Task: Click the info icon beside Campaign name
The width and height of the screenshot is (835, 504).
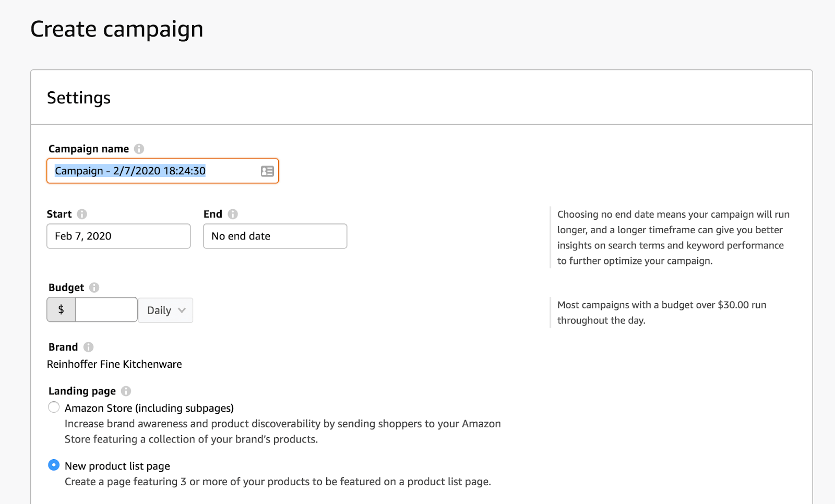Action: pos(139,149)
